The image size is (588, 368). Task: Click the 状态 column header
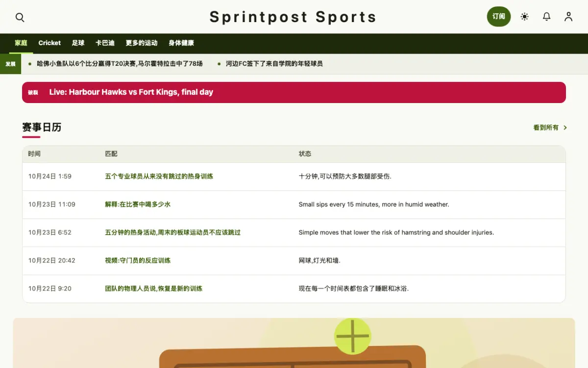(x=305, y=154)
